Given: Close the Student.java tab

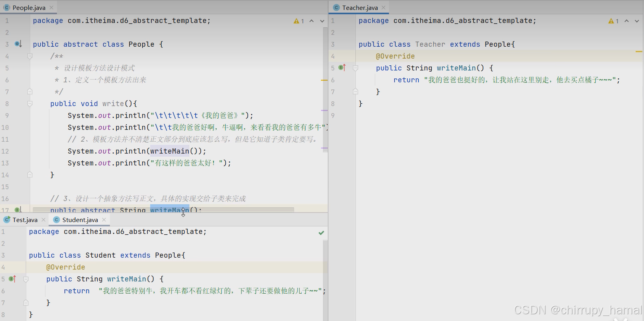Looking at the screenshot, I should click(104, 220).
